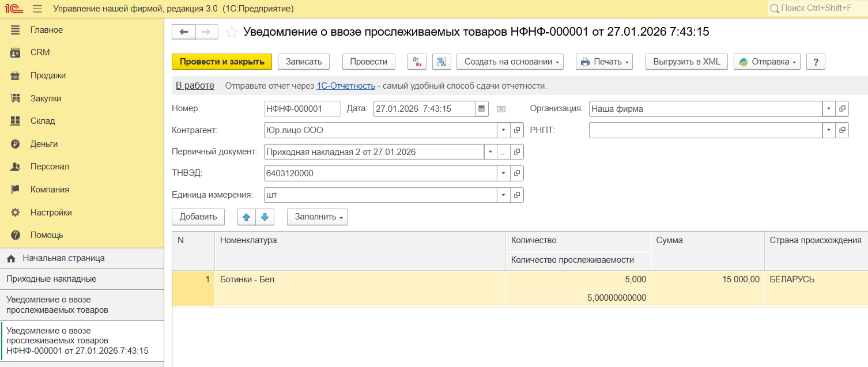Follow the 1С-Отчетность link
The height and width of the screenshot is (367, 868).
coord(346,86)
